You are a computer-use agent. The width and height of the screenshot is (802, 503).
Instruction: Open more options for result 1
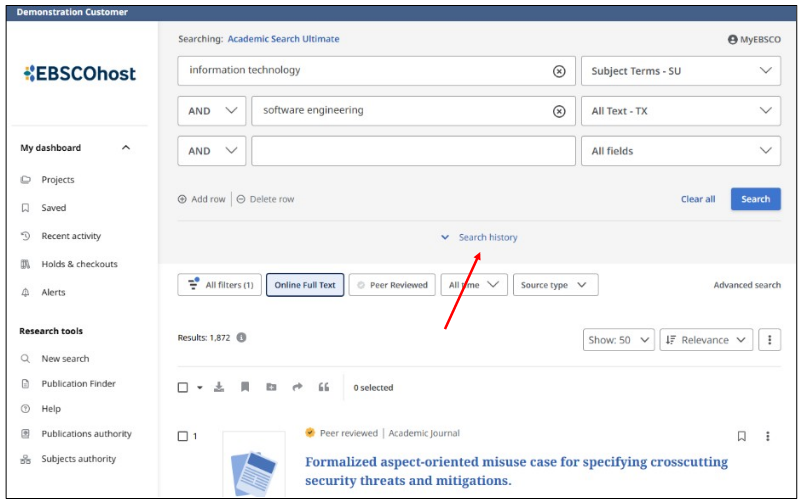click(x=767, y=436)
